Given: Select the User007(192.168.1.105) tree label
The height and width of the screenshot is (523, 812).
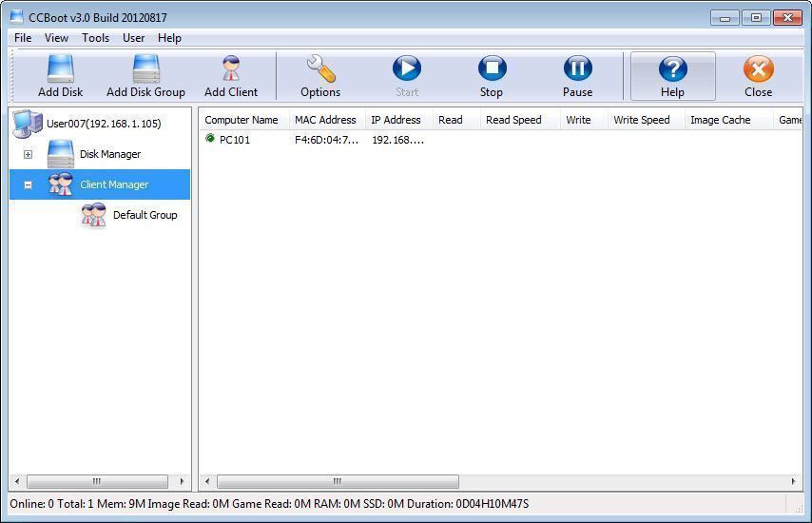Looking at the screenshot, I should (104, 124).
